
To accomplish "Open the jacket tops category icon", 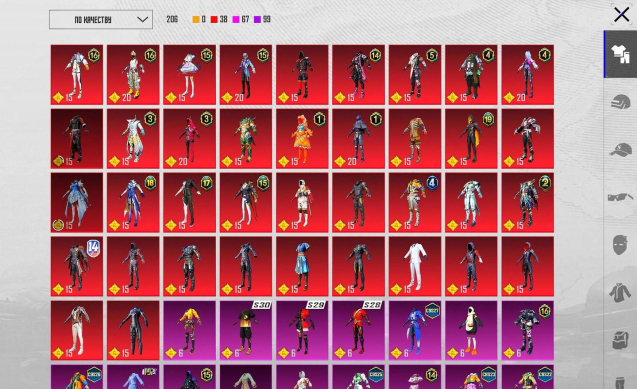I will tap(620, 292).
